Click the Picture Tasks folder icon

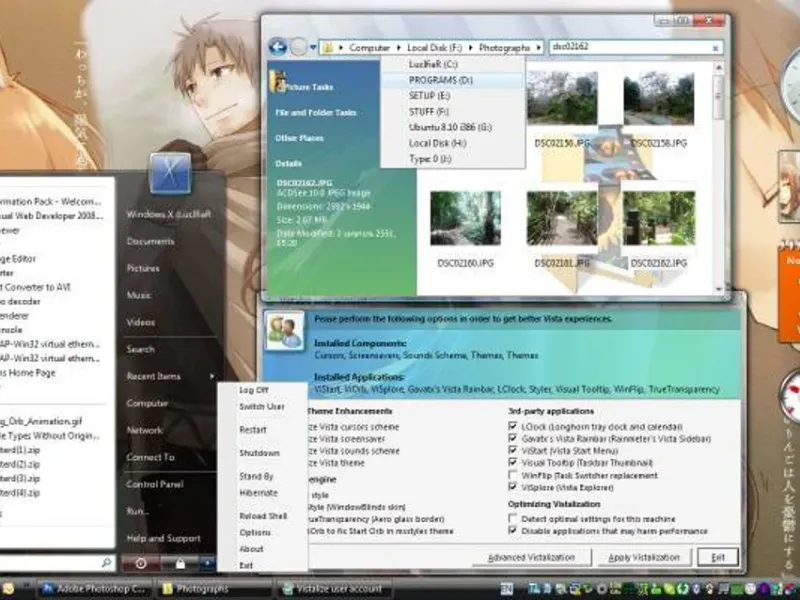coord(278,82)
